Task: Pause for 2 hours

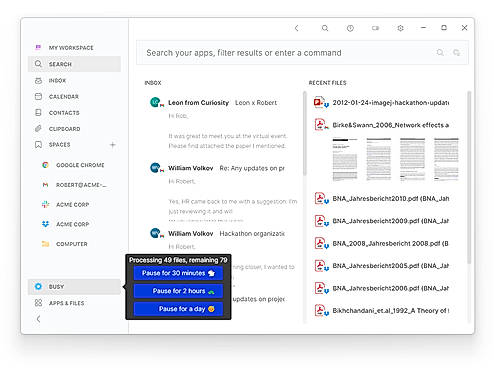Action: (178, 291)
